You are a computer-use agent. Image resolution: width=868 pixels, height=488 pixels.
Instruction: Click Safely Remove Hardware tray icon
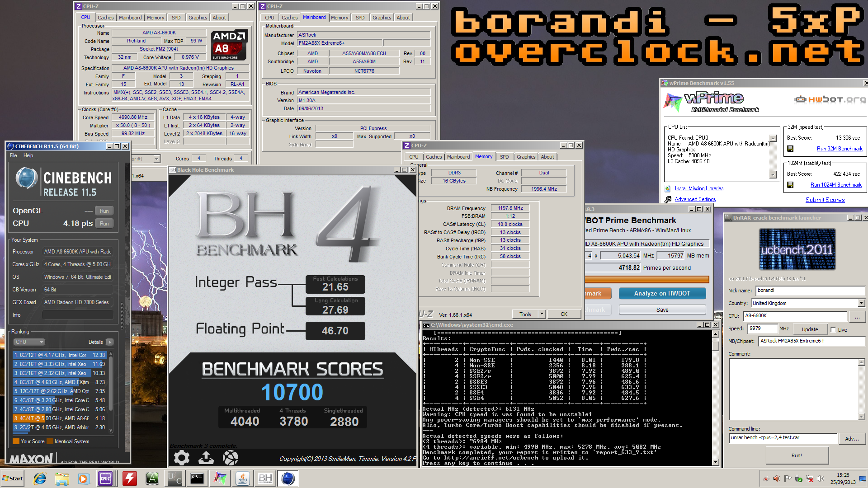tap(799, 479)
